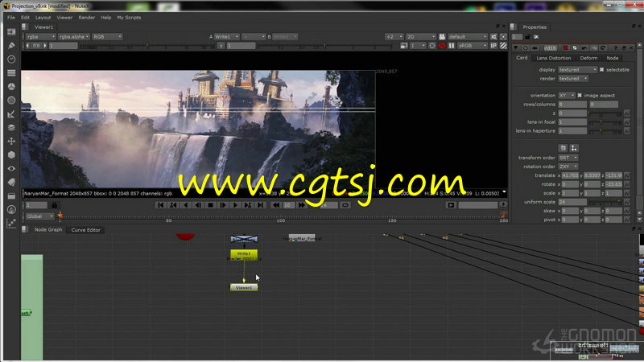Image resolution: width=644 pixels, height=362 pixels.
Task: Click the translate x input field
Action: pos(570,175)
